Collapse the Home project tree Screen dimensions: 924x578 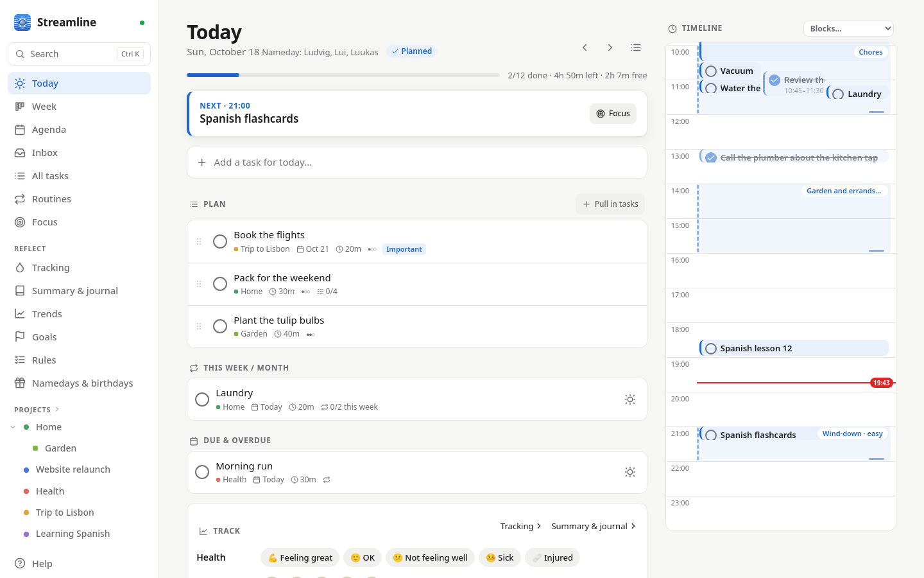(x=13, y=427)
